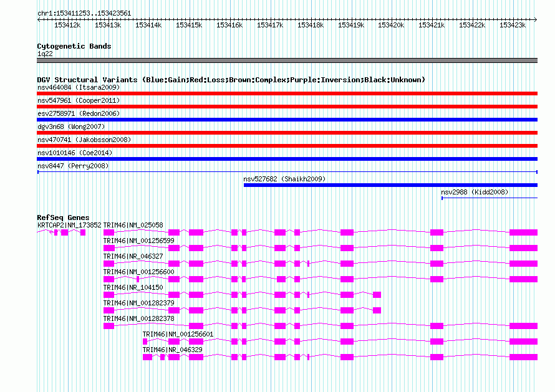The height and width of the screenshot is (392, 555).
Task: Select the last exon of TRIM46 NM_001282379
Action: [377, 310]
